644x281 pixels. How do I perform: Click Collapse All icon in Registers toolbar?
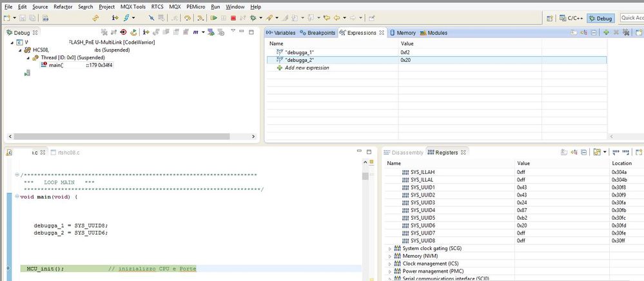(583, 152)
